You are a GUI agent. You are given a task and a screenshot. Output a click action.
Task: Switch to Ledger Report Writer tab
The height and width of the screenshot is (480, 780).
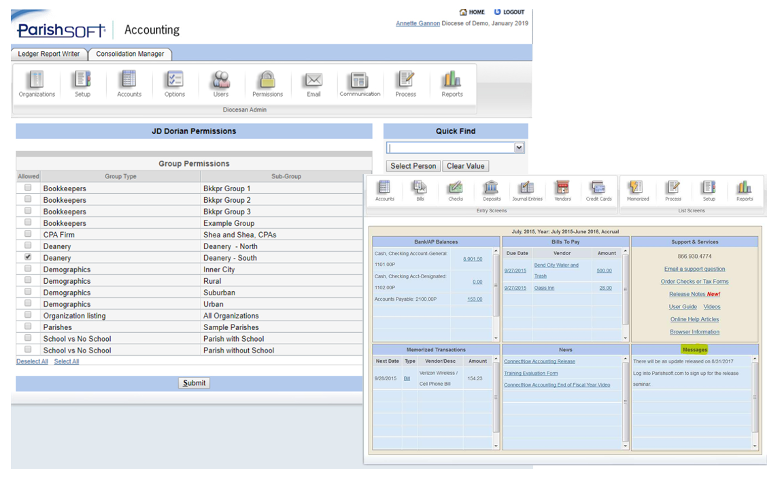click(49, 54)
